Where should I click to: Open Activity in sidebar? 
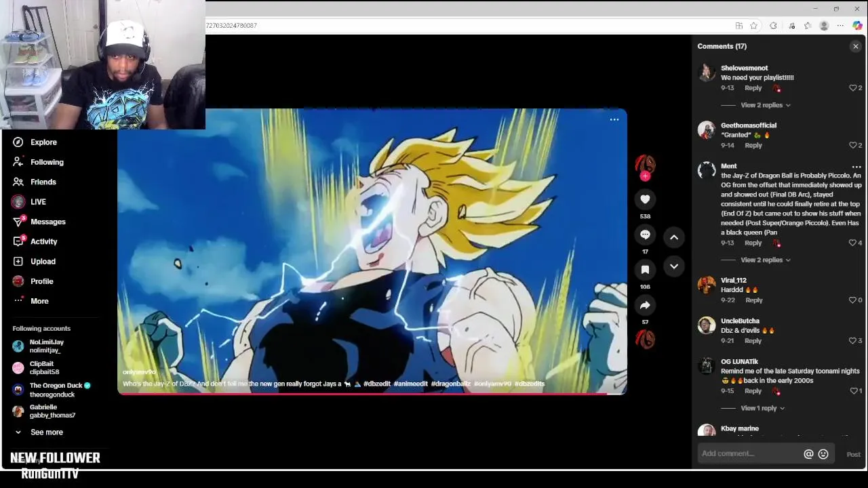(x=35, y=241)
